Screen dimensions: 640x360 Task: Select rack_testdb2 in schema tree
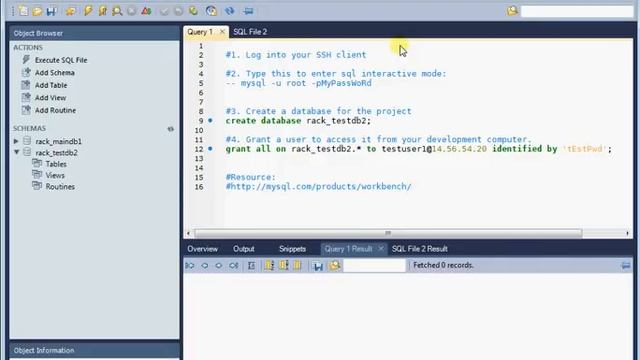click(56, 153)
